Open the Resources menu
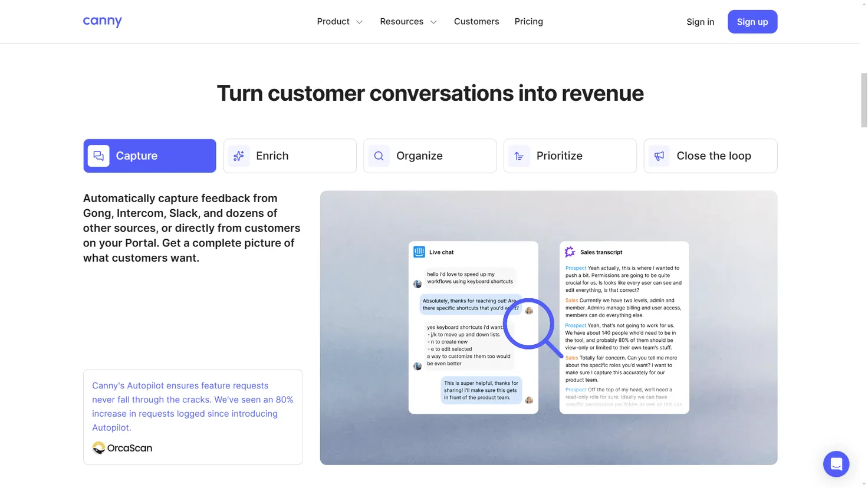 coord(409,22)
